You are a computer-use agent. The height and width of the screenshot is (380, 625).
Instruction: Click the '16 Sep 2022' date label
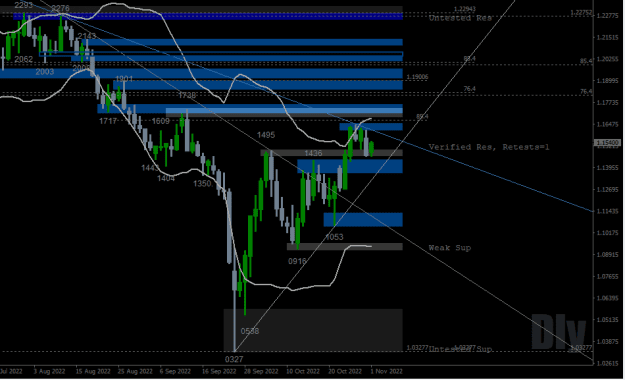[x=219, y=371]
